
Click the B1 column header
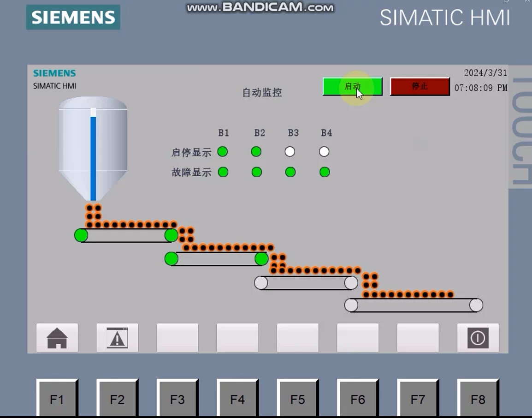pos(224,133)
